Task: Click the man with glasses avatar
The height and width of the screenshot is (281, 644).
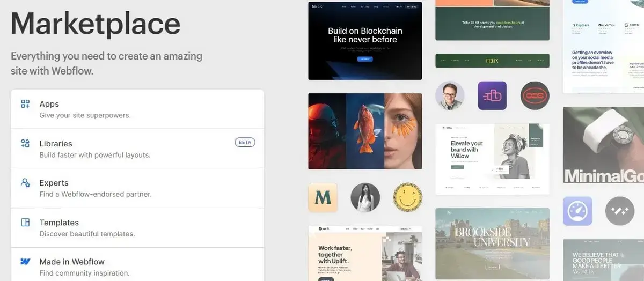Action: 450,96
